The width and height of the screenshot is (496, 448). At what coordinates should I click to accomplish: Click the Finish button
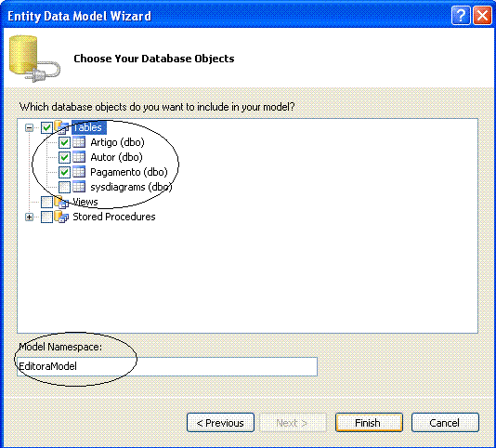369,423
